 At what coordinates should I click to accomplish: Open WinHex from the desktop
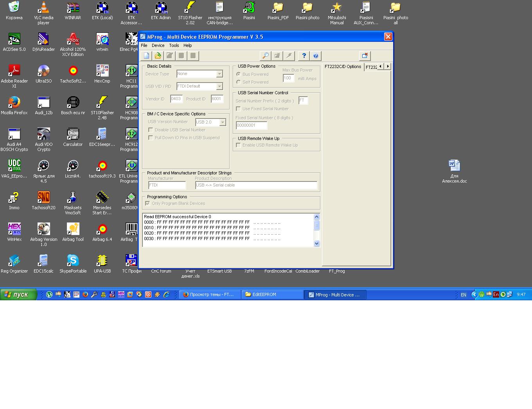coord(14,229)
